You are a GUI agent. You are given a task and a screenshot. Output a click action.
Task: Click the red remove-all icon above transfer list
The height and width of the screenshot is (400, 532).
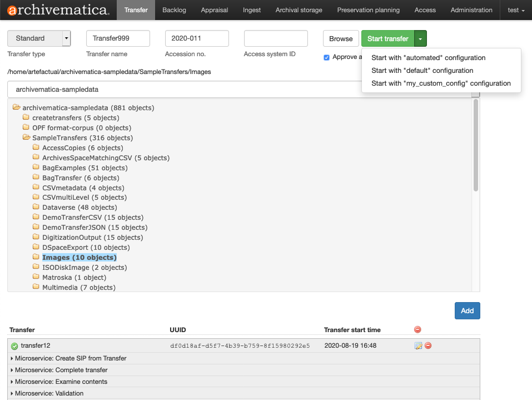[x=417, y=329]
